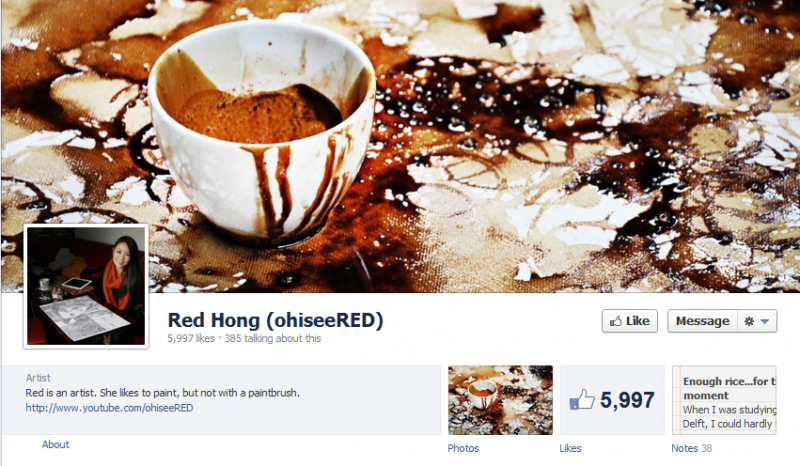This screenshot has width=800, height=466.
Task: Open the 'Enough rice...' note preview
Action: [x=724, y=400]
